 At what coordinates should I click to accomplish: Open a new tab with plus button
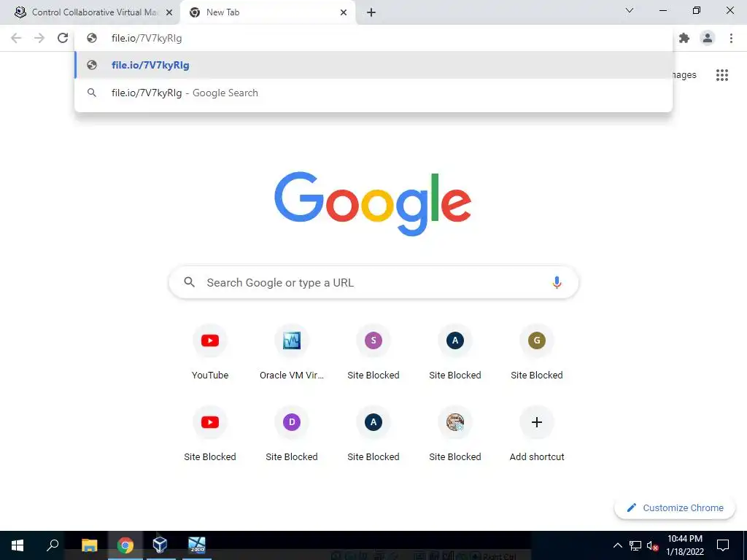(371, 12)
